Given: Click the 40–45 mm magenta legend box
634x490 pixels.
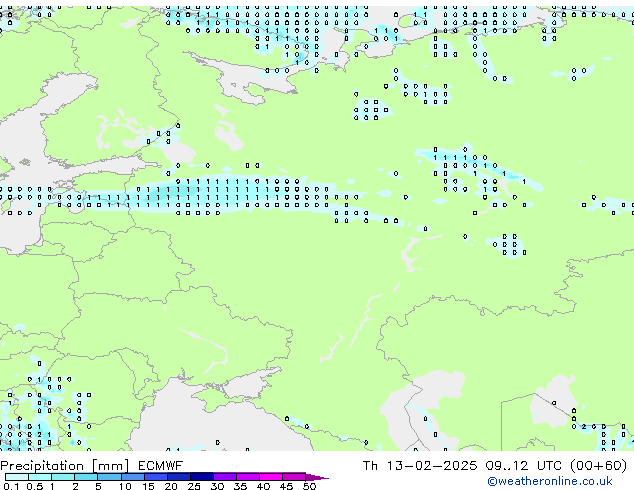Looking at the screenshot, I should (271, 477).
